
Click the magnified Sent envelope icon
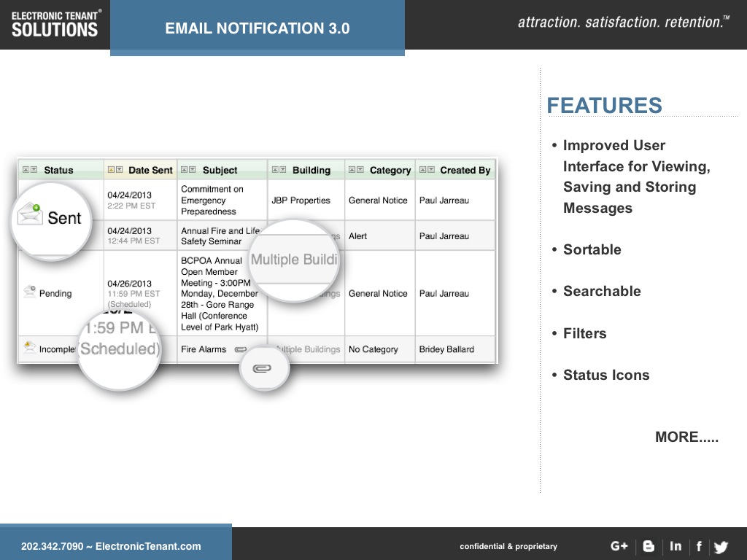pos(31,216)
